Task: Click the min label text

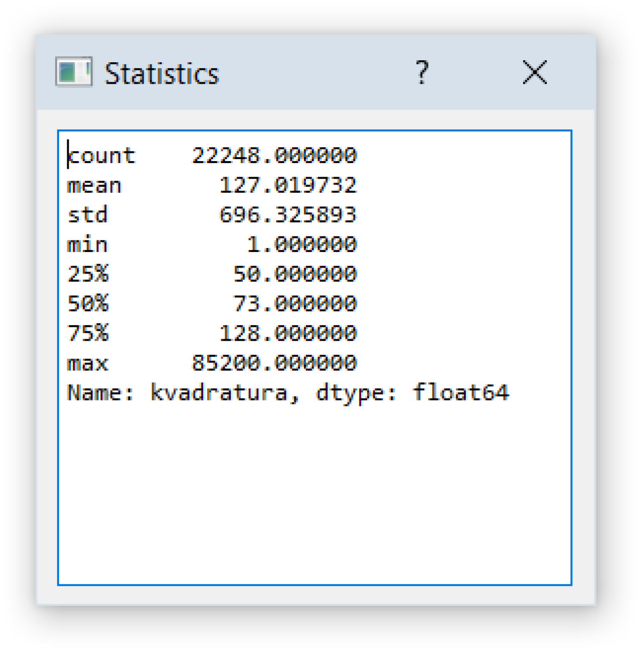Action: 88,244
